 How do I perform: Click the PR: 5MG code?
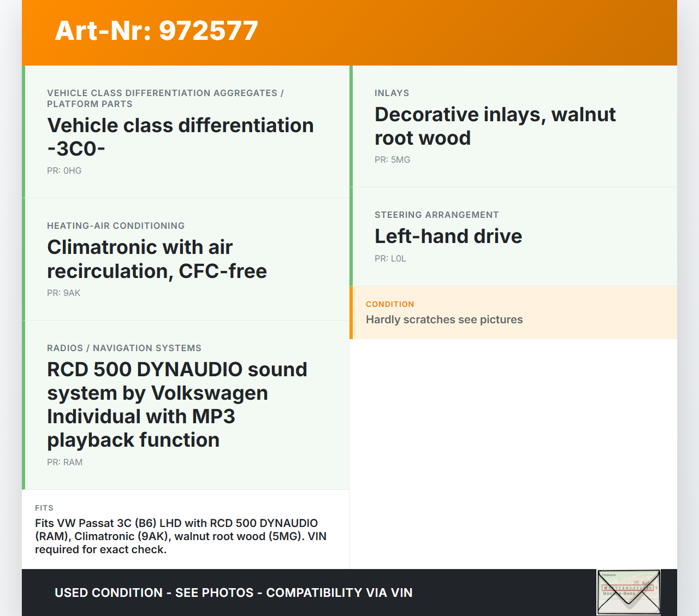[x=392, y=159]
